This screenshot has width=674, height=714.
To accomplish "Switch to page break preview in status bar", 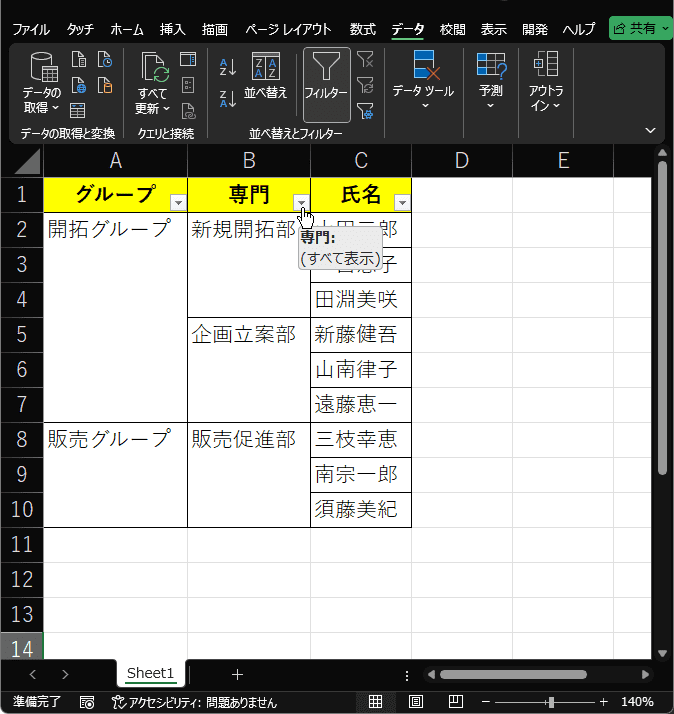I will pyautogui.click(x=455, y=702).
